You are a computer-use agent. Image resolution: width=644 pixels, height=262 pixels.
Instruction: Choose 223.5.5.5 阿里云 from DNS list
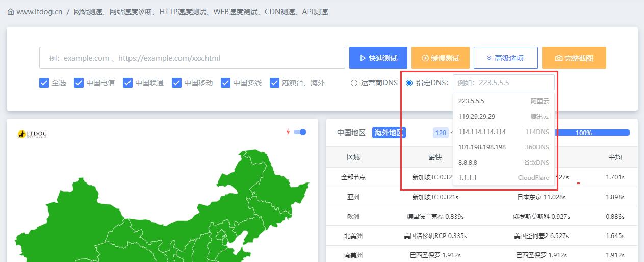pos(503,101)
